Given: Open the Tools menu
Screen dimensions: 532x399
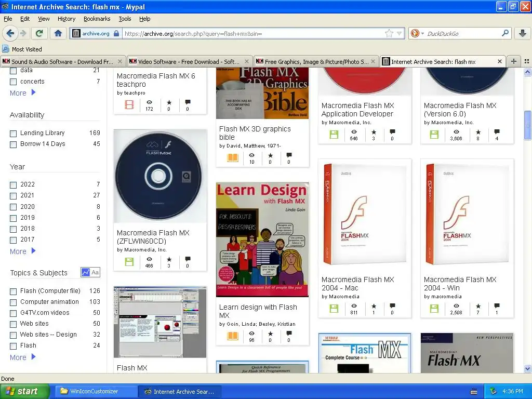Looking at the screenshot, I should (x=125, y=19).
